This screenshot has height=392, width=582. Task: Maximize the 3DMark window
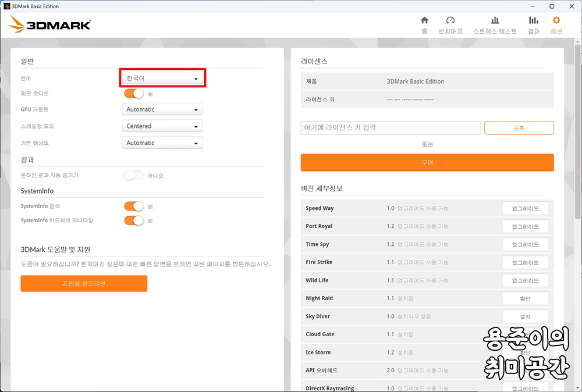[552, 6]
